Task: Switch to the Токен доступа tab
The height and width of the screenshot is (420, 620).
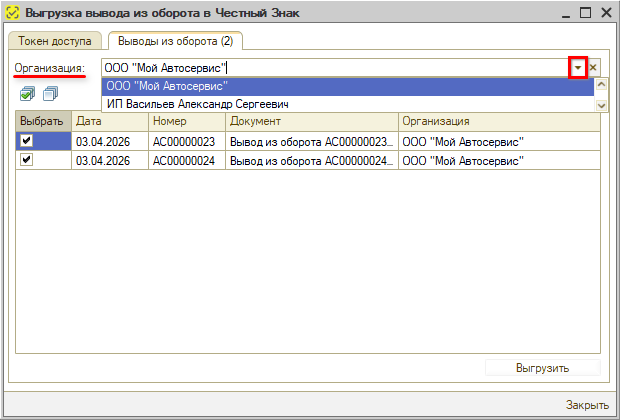Action: pyautogui.click(x=55, y=41)
